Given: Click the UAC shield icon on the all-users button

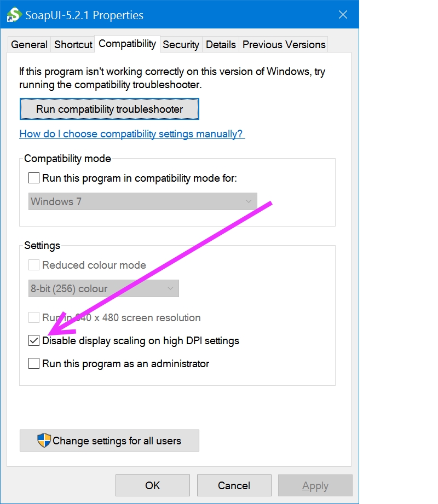Looking at the screenshot, I should pyautogui.click(x=42, y=441).
